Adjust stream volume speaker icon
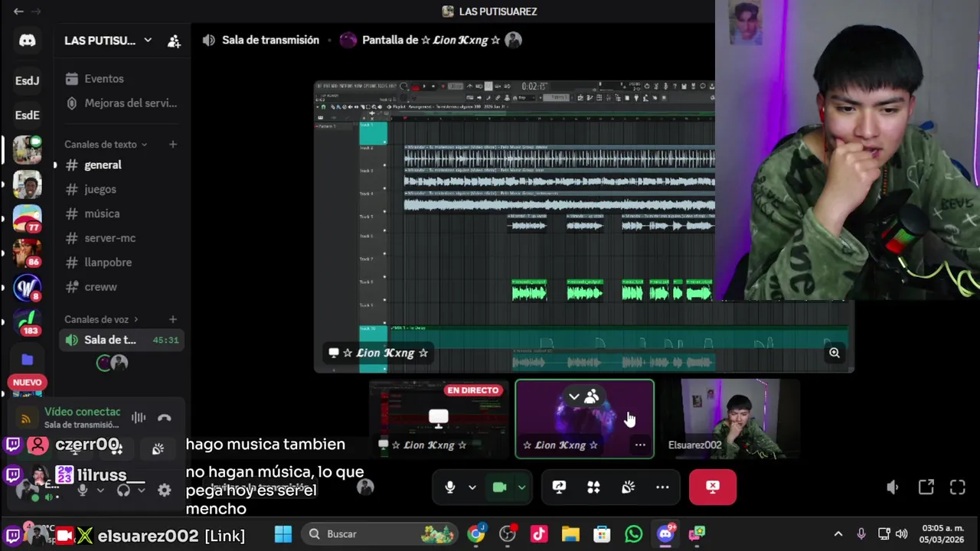This screenshot has width=980, height=551. [893, 487]
